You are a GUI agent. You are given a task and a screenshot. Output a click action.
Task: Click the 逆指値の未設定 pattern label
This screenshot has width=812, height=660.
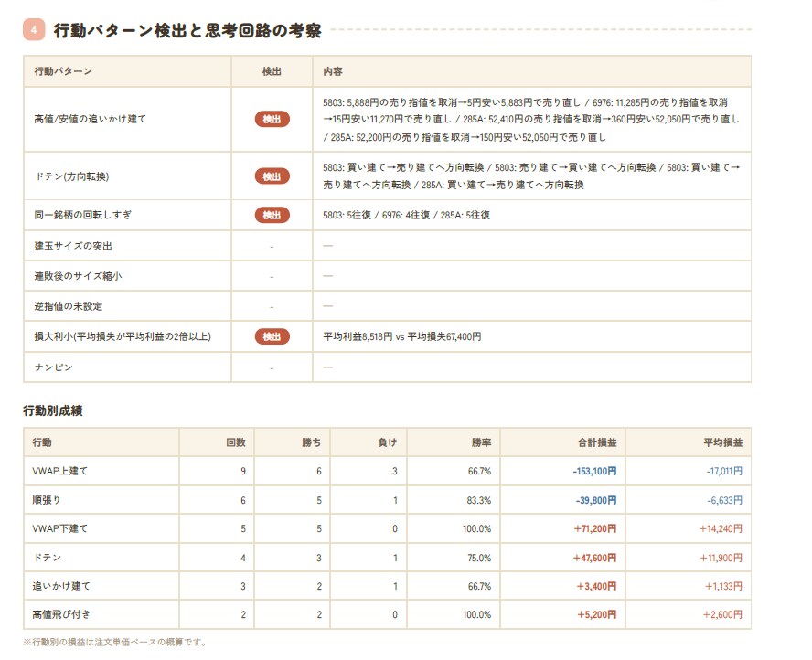click(69, 306)
